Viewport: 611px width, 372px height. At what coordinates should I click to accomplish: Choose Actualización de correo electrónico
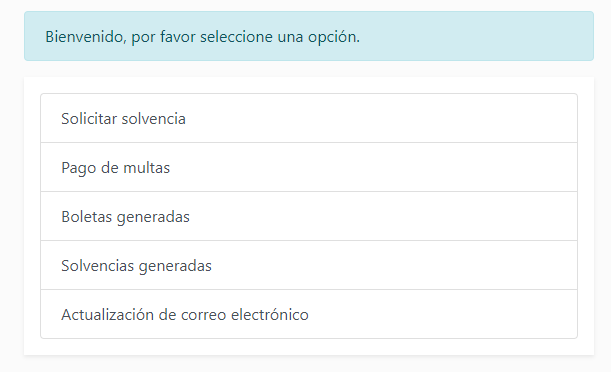(309, 314)
